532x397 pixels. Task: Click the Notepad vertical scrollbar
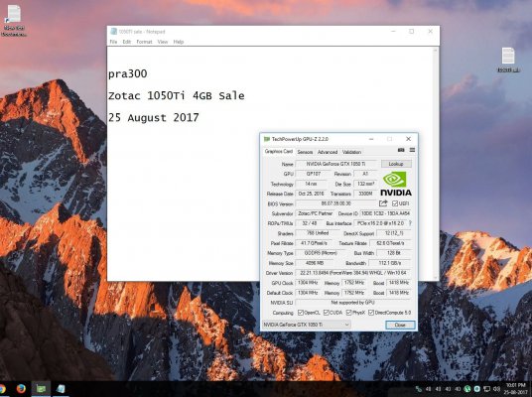[436, 163]
